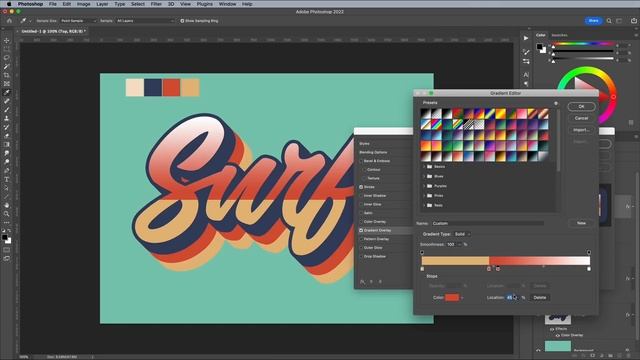
Task: Enable the Bevel & Emboss effect checkbox
Action: (x=361, y=161)
